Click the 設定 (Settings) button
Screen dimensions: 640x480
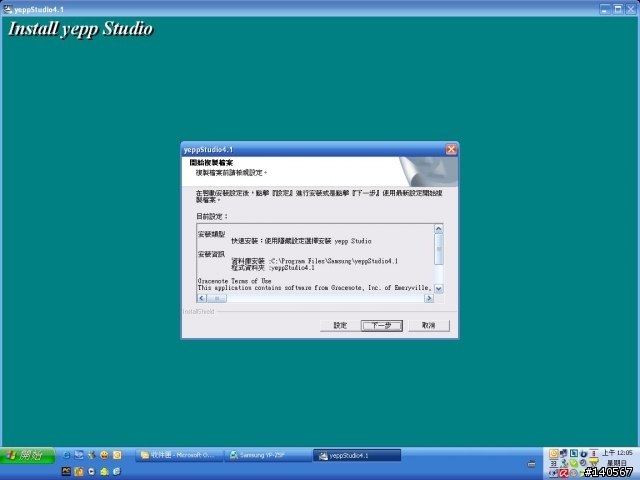(x=340, y=325)
